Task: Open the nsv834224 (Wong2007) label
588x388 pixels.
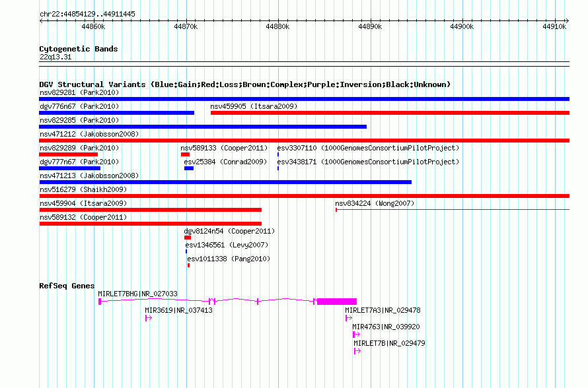Action: 375,203
